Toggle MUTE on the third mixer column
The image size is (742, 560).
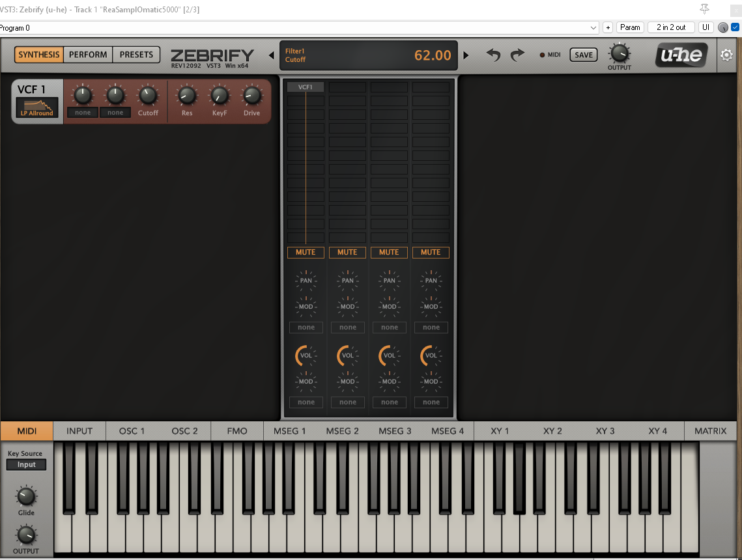(x=389, y=253)
